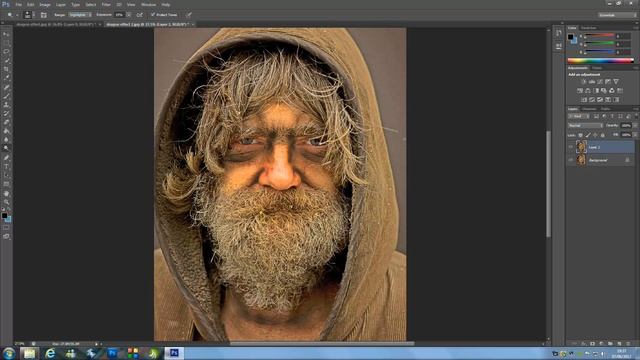Select the Blur tool

(x=6, y=140)
